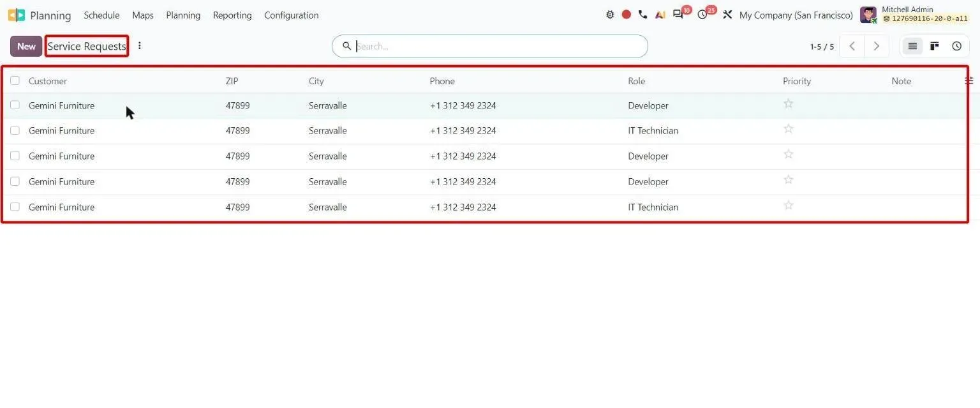Sort by Role column header
The height and width of the screenshot is (408, 980).
click(637, 81)
